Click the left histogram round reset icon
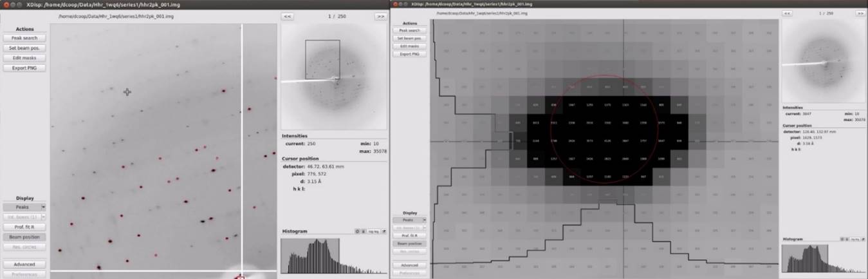Viewport: 868px width, 279px height. 358,231
